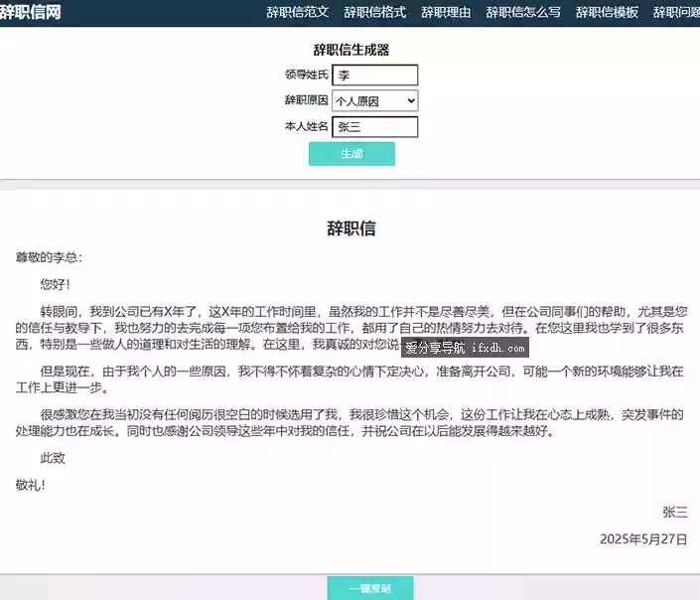Open the 辞职信网 site logo
Viewport: 700px width, 600px height.
tap(31, 12)
